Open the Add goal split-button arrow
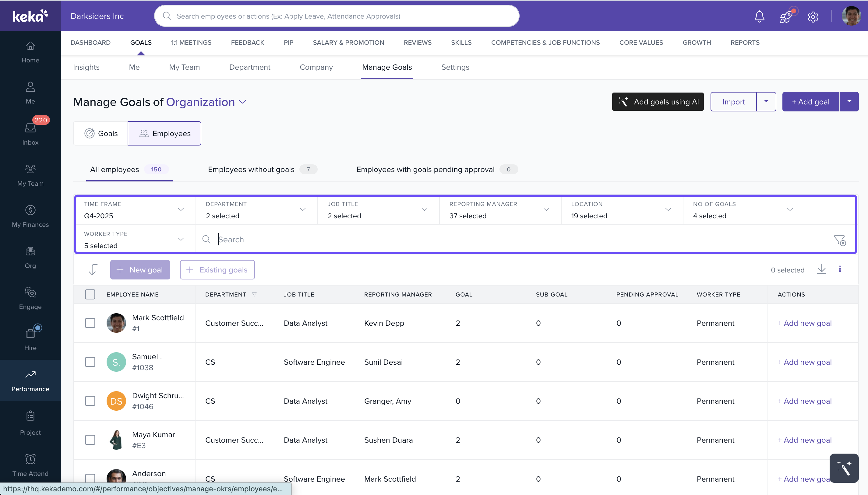Screen dimensions: 868x495 [849, 102]
